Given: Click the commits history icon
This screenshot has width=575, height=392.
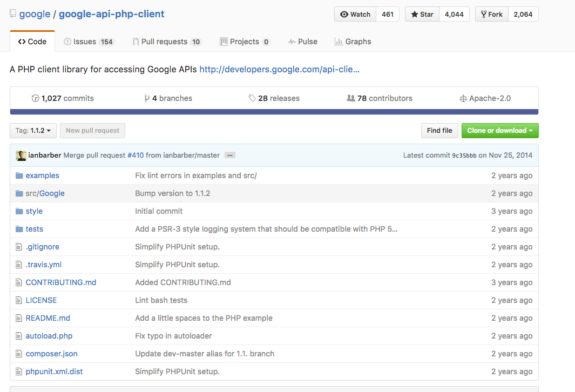Looking at the screenshot, I should tap(36, 98).
